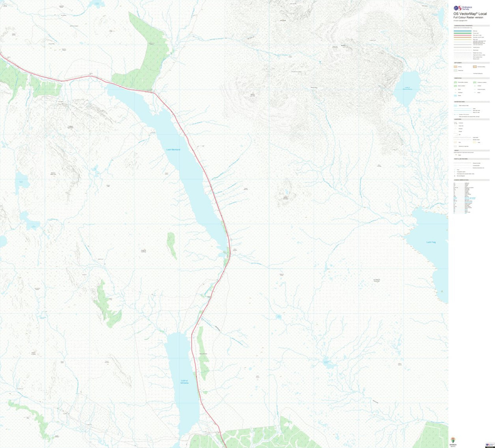Click the Crown copyright notice text
The image size is (495, 448).
[x=460, y=21]
